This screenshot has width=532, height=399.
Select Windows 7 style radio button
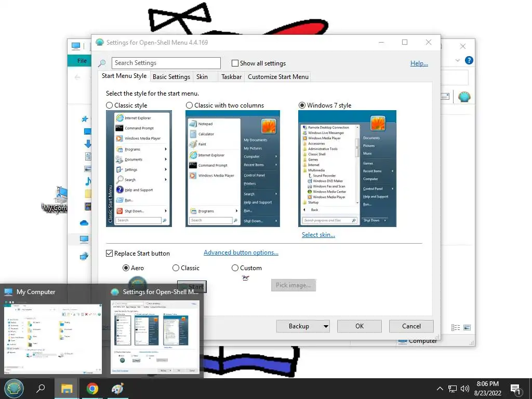(x=302, y=105)
